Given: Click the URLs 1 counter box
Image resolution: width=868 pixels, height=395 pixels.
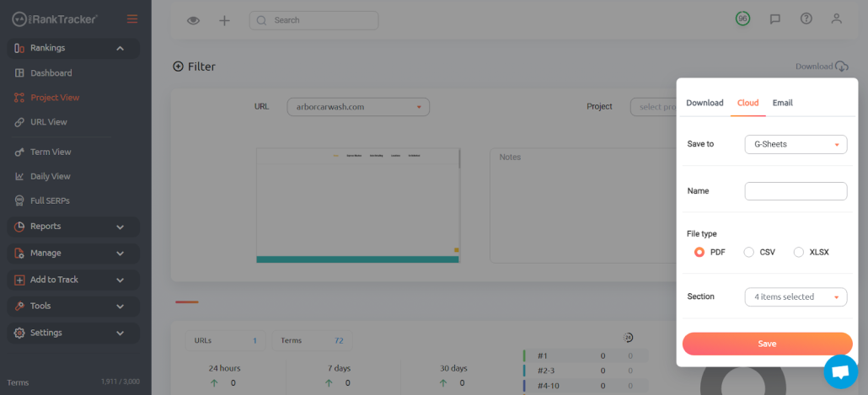Looking at the screenshot, I should coord(225,341).
